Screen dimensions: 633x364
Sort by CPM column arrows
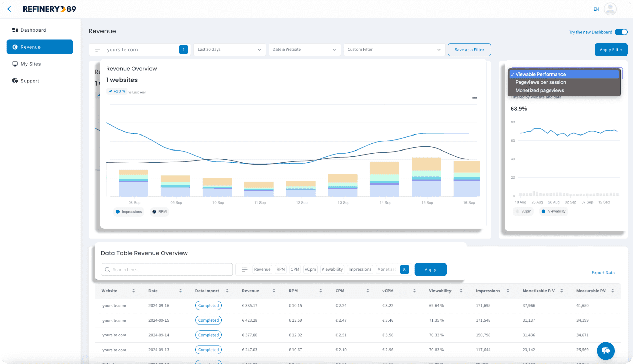368,291
